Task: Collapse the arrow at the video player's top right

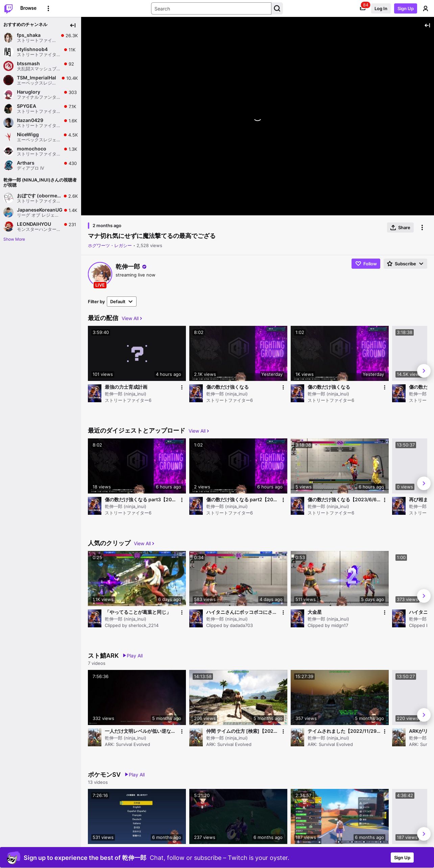Action: tap(427, 25)
